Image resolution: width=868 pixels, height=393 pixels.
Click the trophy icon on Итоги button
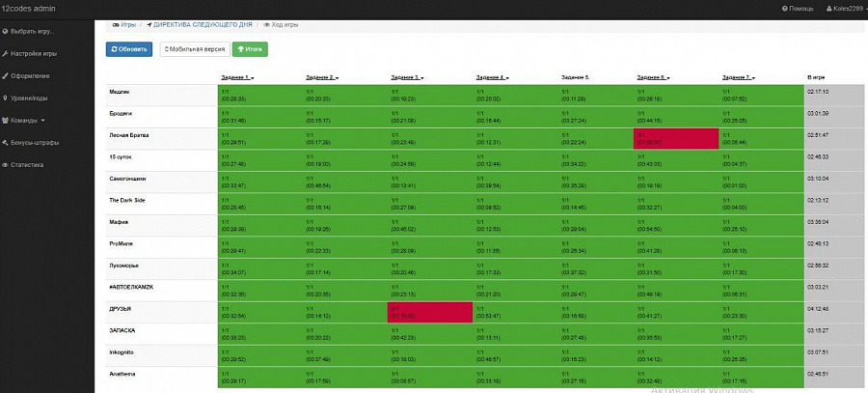[240, 49]
